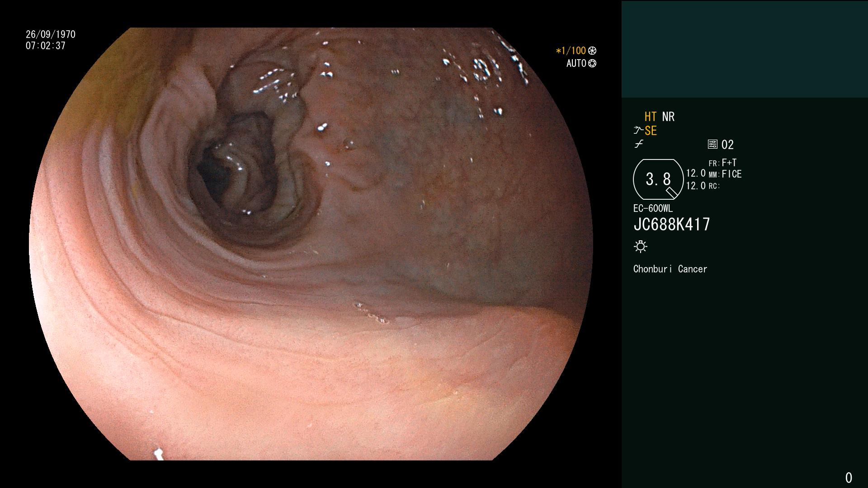The height and width of the screenshot is (488, 868).
Task: Click the settings sliders icon beside 02
Action: click(x=712, y=144)
